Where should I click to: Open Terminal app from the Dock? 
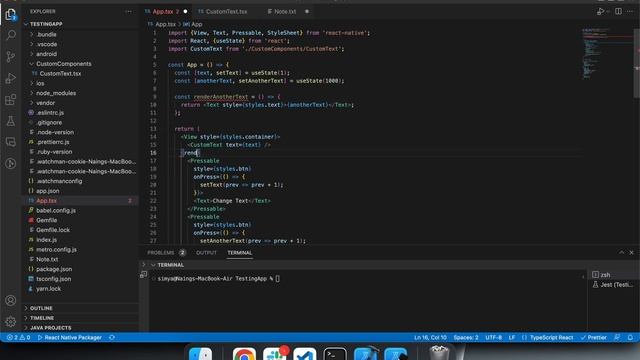(335, 354)
